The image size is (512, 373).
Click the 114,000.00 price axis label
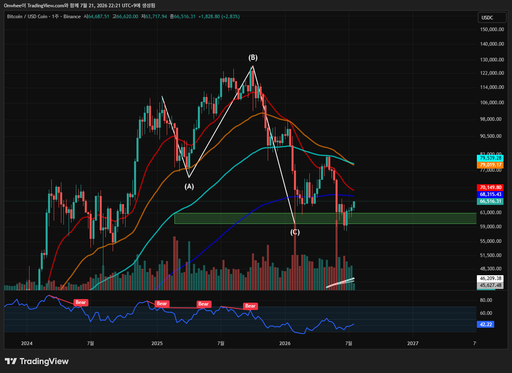[492, 87]
